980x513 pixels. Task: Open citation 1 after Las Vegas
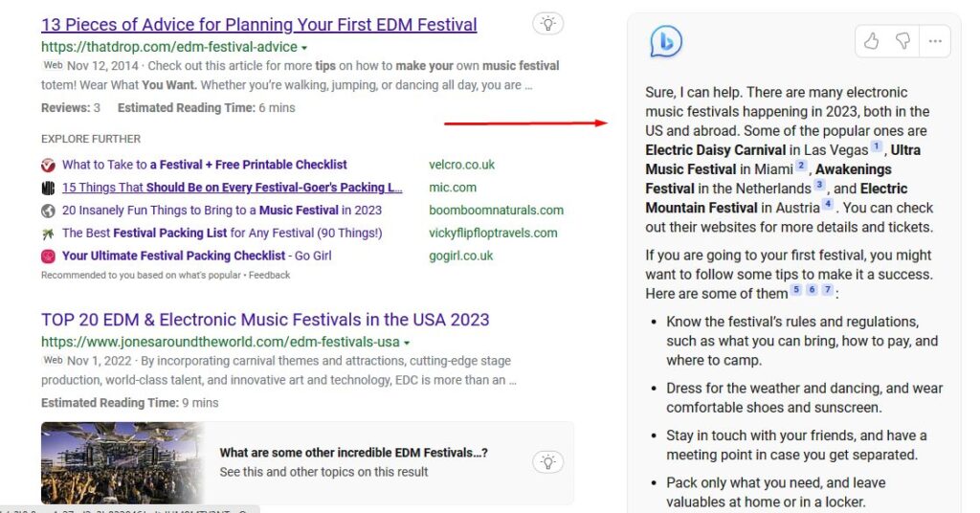point(877,146)
